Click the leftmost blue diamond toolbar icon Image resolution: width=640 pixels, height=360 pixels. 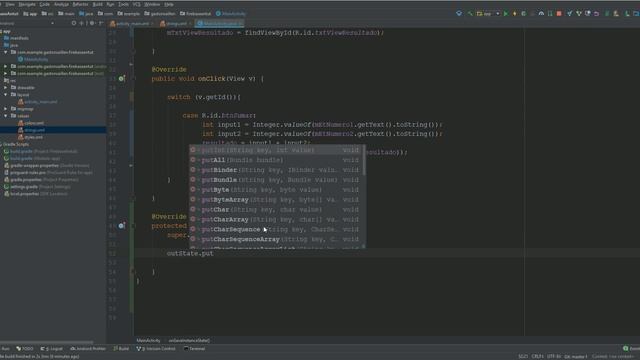point(459,13)
